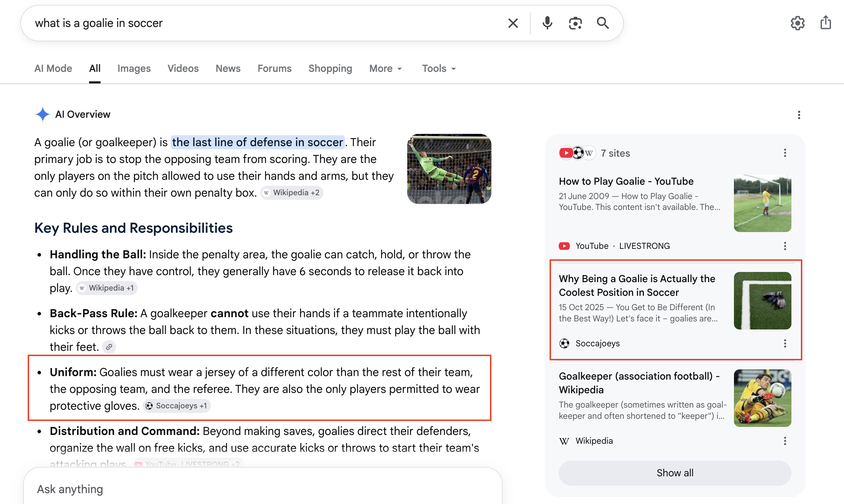Click the 'AI Overview' title text
The width and height of the screenshot is (844, 504).
coord(83,114)
